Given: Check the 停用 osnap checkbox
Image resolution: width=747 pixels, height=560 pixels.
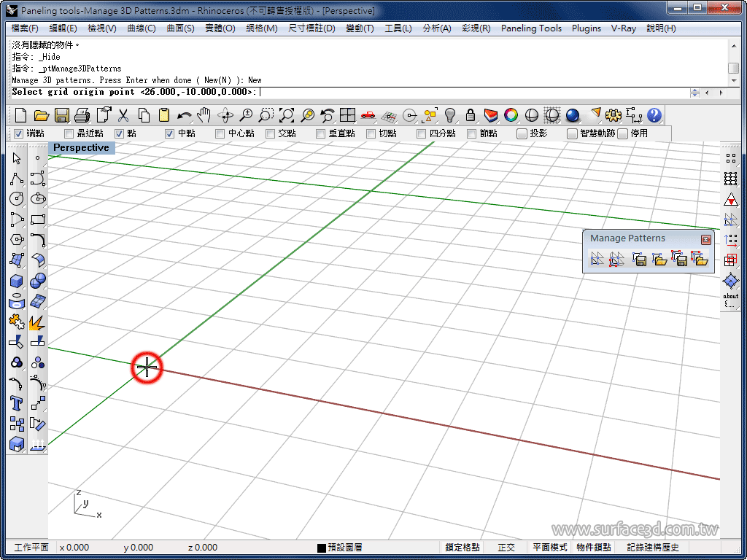Looking at the screenshot, I should coord(623,134).
